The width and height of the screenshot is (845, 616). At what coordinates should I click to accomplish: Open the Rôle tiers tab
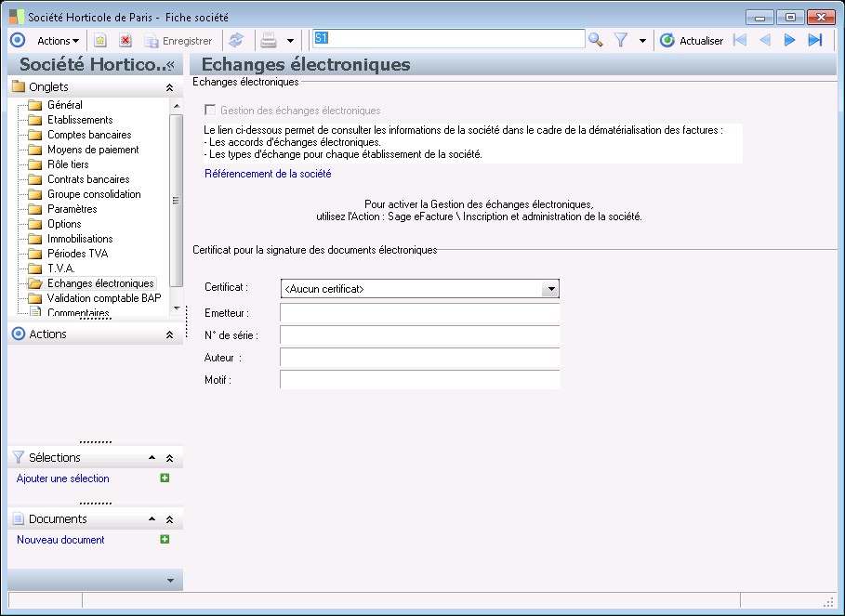(68, 164)
